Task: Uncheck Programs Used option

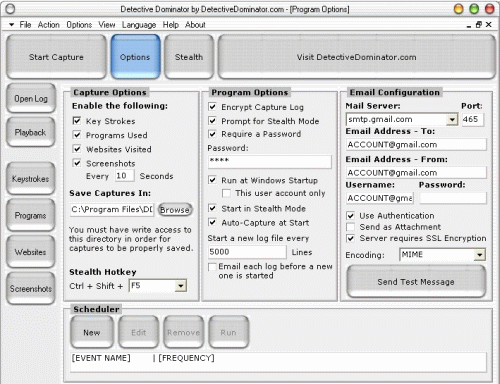Action: tap(77, 135)
